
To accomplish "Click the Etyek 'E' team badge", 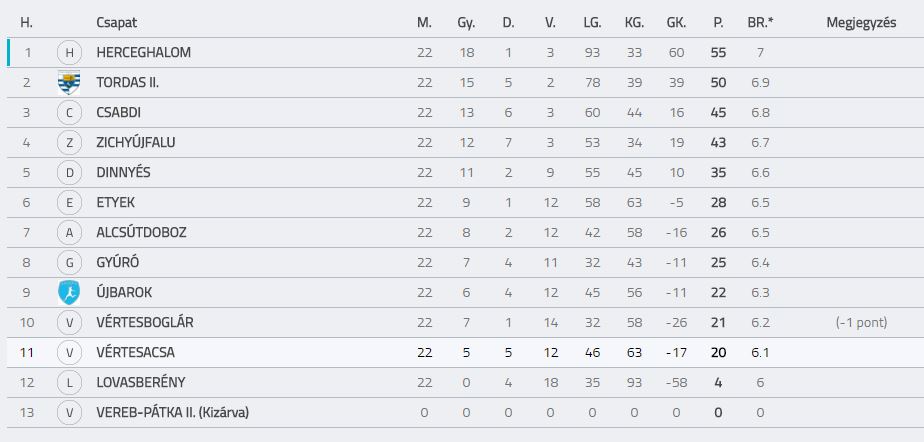I will [69, 203].
